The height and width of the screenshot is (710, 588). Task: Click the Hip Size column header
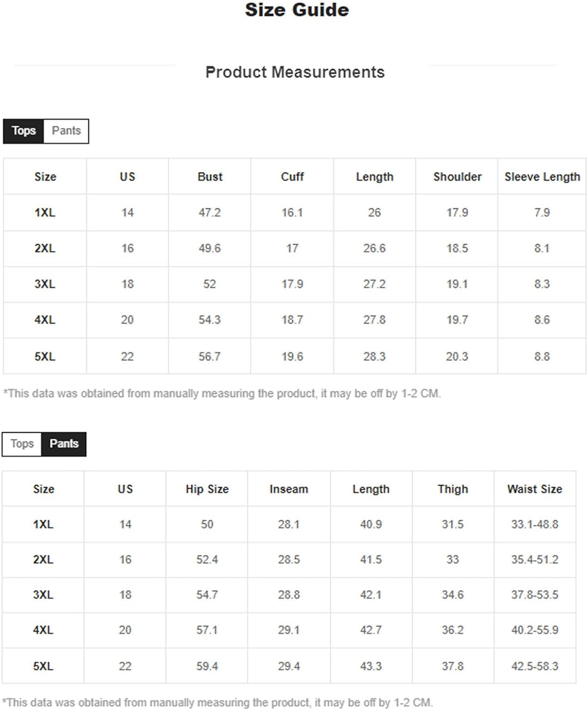click(207, 489)
